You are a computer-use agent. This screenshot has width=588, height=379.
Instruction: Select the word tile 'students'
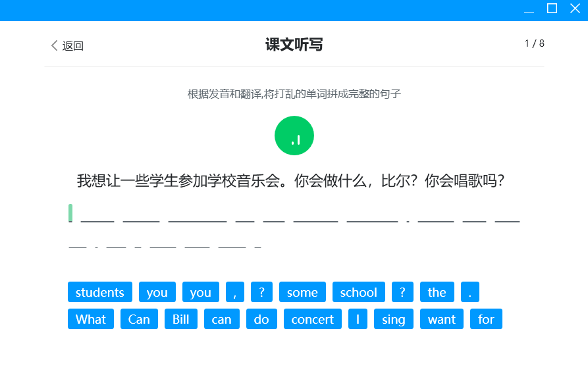point(100,292)
